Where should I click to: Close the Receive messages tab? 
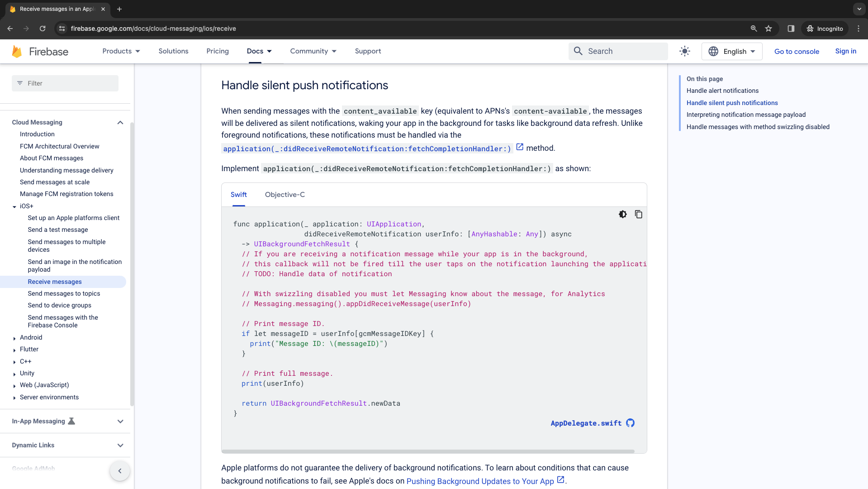coord(103,9)
